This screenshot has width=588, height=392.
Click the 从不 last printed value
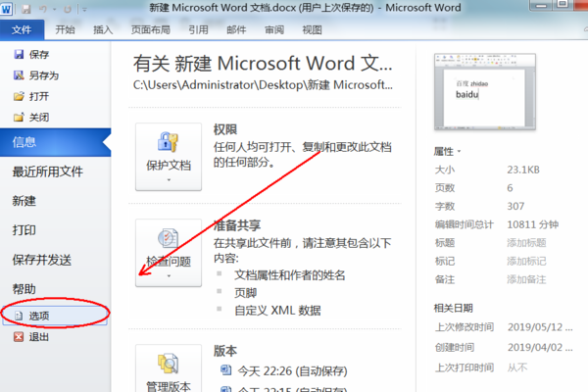click(517, 367)
